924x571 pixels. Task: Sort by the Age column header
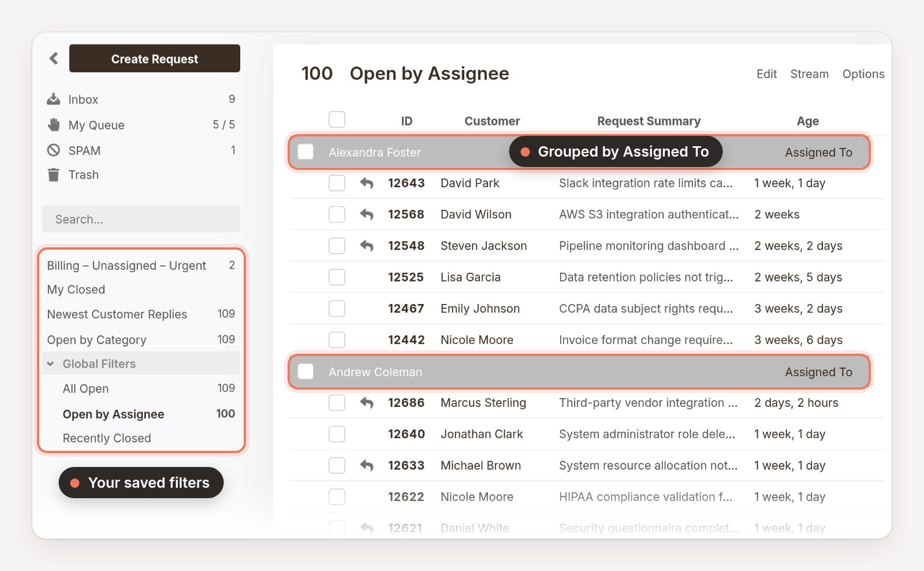point(807,121)
